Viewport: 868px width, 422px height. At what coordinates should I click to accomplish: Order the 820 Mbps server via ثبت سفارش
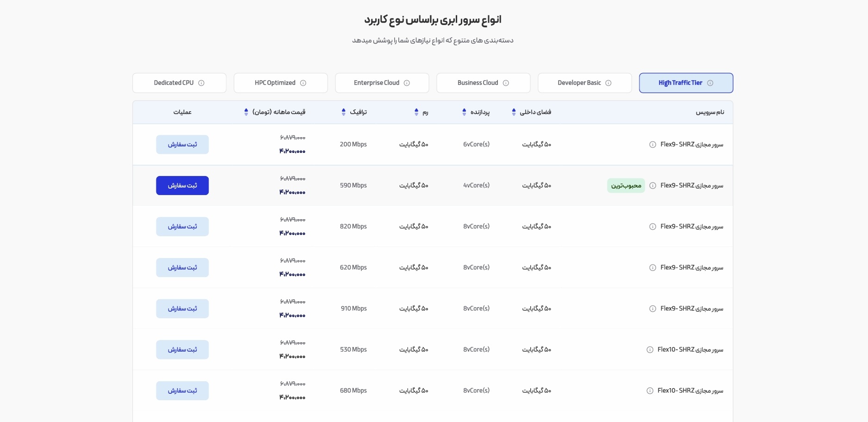click(182, 227)
